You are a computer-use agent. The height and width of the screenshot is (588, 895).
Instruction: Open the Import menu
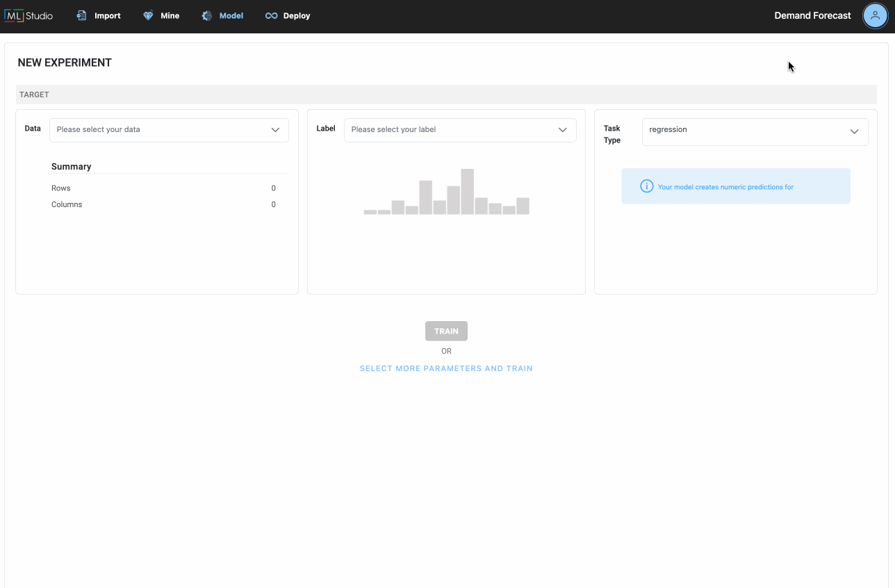pyautogui.click(x=99, y=15)
